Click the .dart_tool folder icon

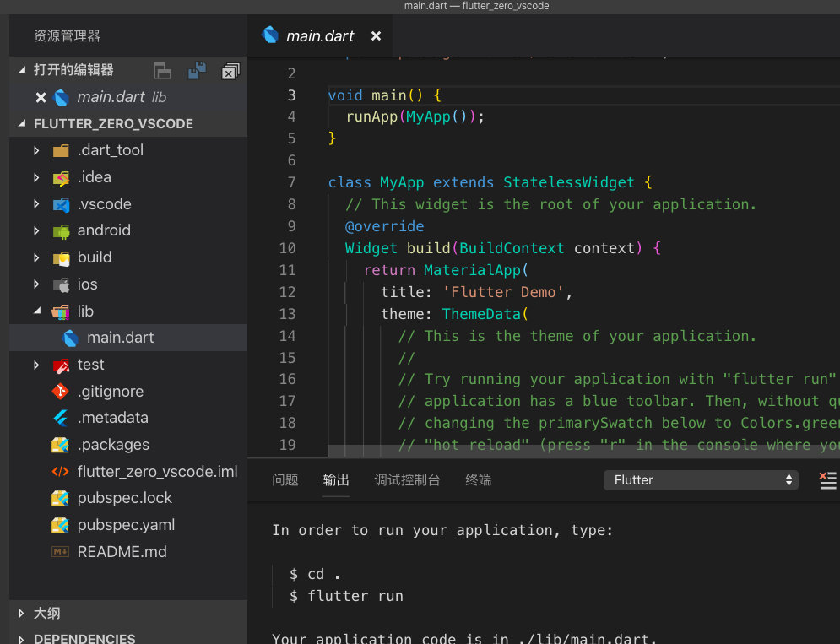coord(61,150)
